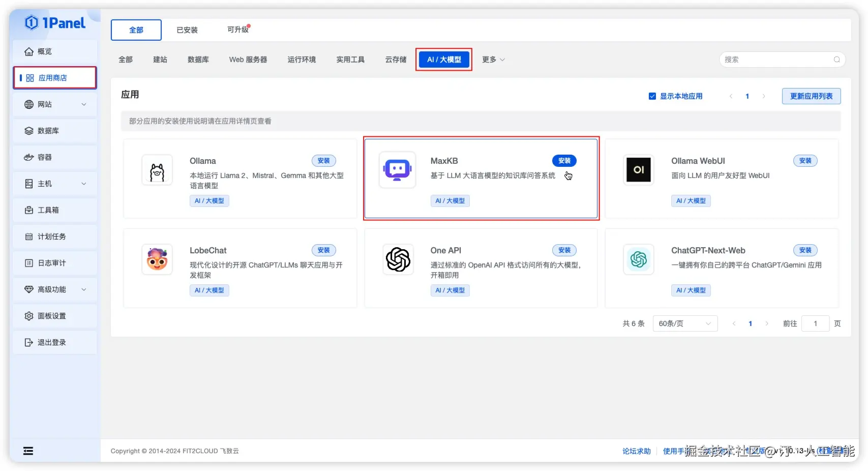
Task: Install the MaxKB app
Action: pos(564,161)
